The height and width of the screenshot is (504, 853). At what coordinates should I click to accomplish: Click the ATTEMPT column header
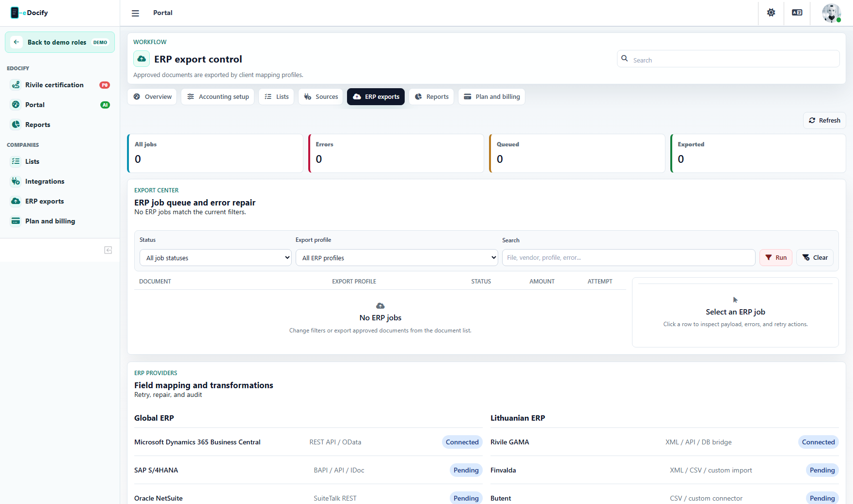click(600, 282)
